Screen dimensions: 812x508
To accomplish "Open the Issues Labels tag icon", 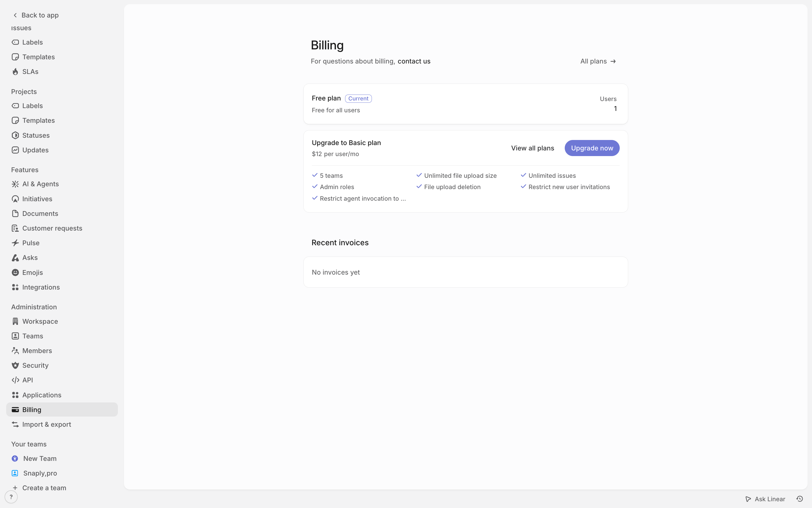I will click(15, 42).
